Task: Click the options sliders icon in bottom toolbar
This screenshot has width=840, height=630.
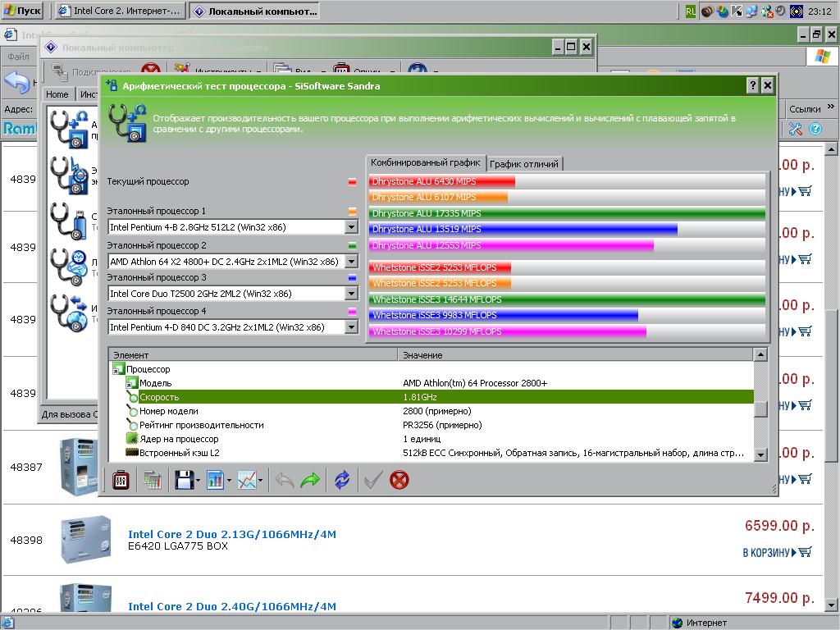Action: (120, 480)
